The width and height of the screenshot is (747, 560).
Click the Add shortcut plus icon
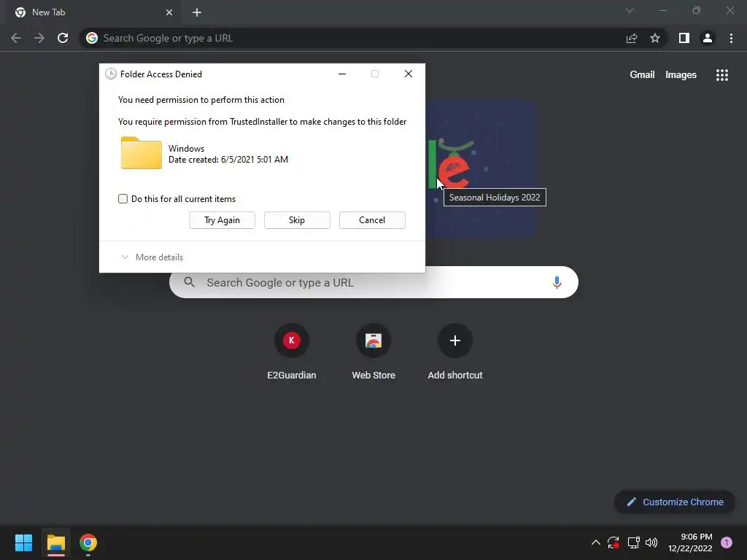click(455, 341)
